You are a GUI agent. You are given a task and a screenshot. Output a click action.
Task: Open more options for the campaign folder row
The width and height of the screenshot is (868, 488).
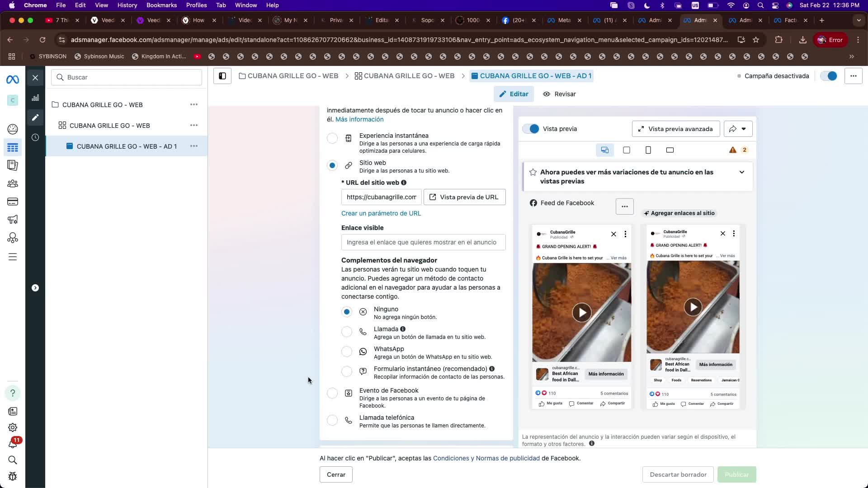tap(194, 104)
